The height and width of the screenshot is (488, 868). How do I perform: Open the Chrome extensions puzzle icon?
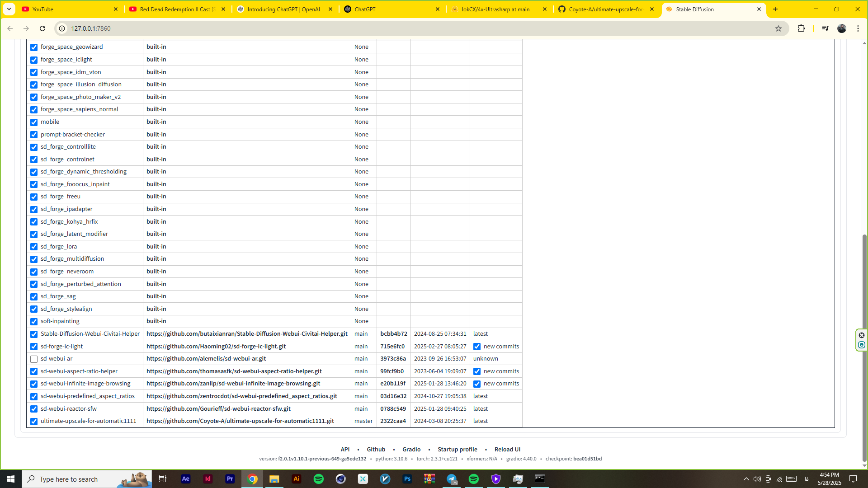[x=801, y=28]
